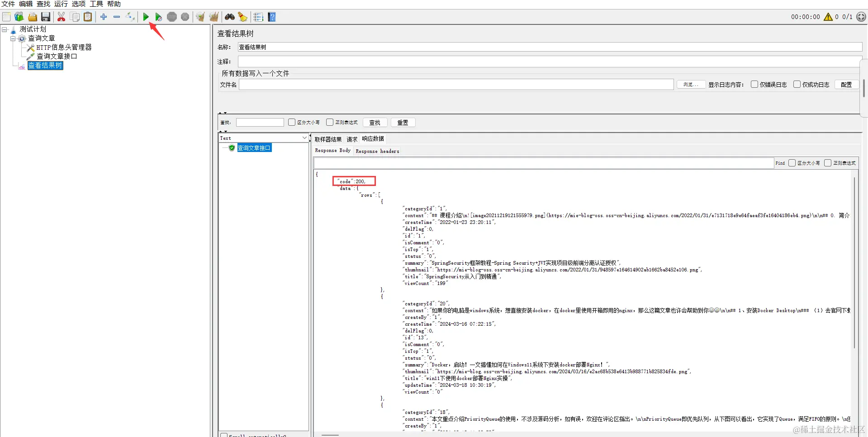Click the Clear All double-broom icon
The image size is (868, 437).
[213, 17]
